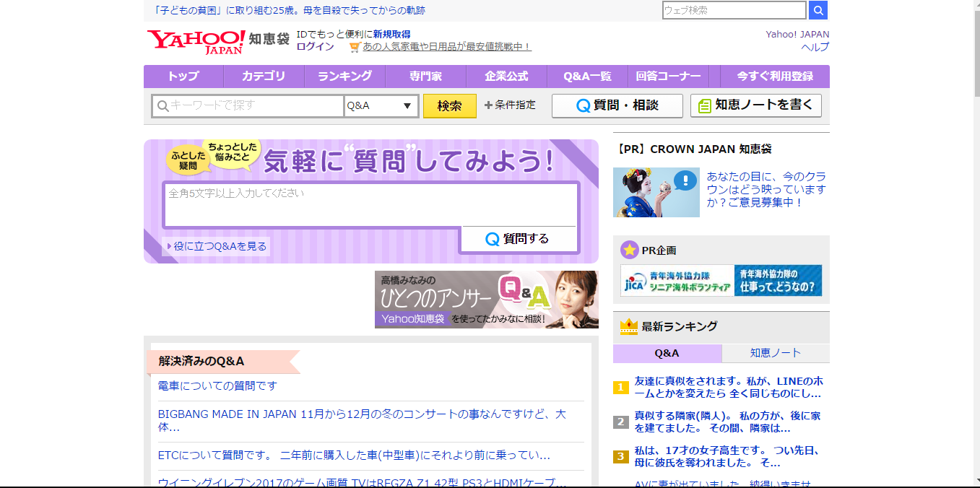Open the CROWN JAPAN ad text link
980x488 pixels.
(766, 189)
